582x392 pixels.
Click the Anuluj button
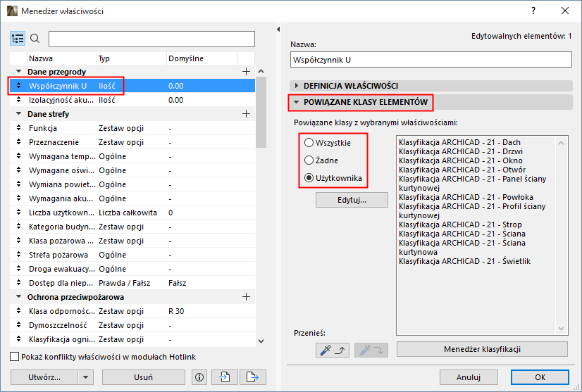[x=469, y=377]
